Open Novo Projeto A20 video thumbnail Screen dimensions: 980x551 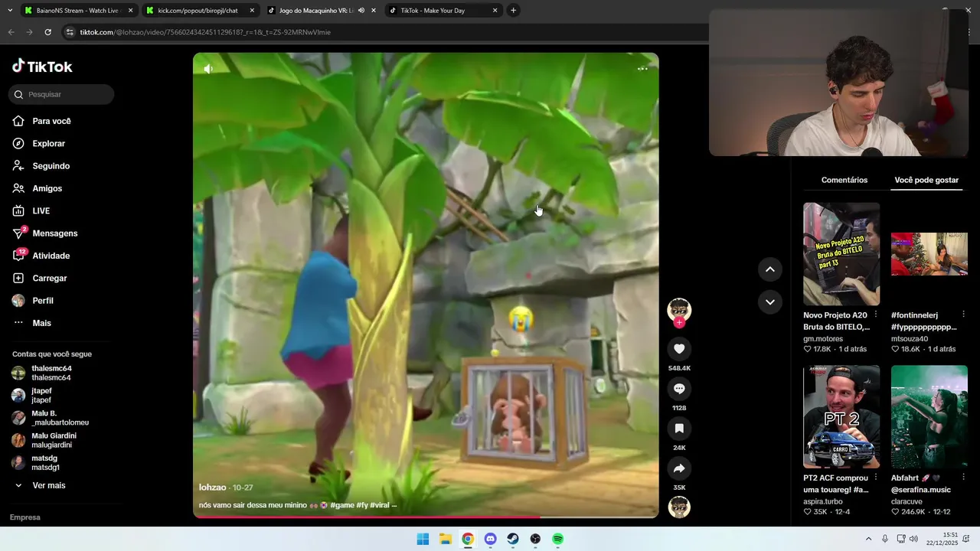(x=841, y=254)
